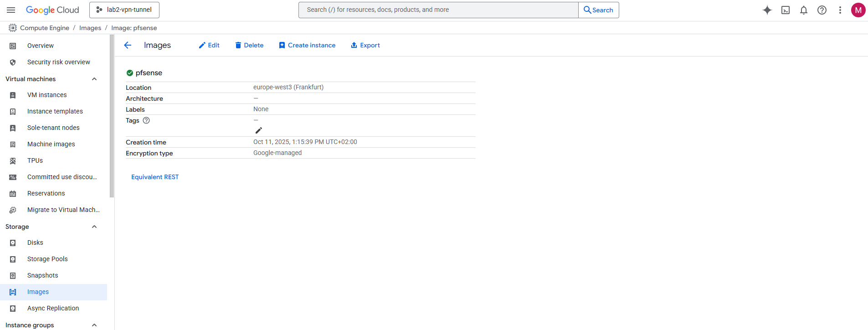The width and height of the screenshot is (868, 330).
Task: Focus the resource search input field
Action: click(x=438, y=10)
